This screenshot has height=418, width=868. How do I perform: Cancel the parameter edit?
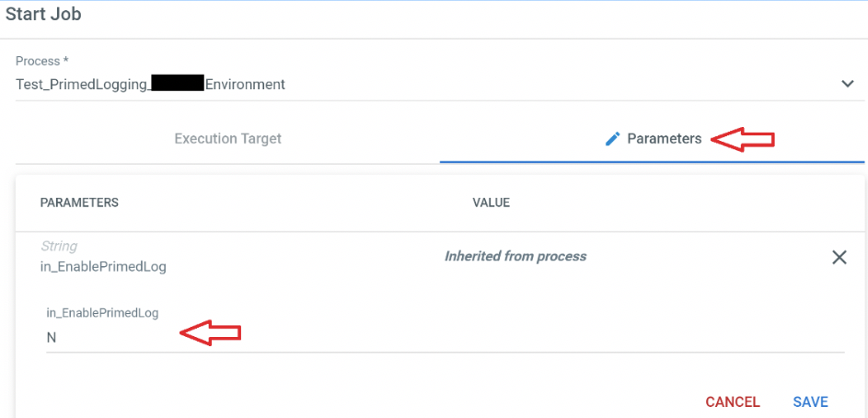[x=733, y=402]
